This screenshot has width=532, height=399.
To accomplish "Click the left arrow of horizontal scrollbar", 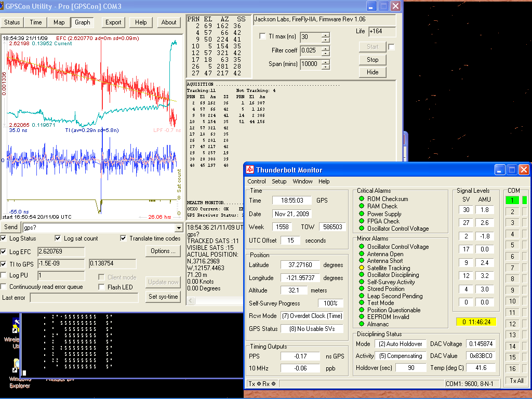I will 191,301.
